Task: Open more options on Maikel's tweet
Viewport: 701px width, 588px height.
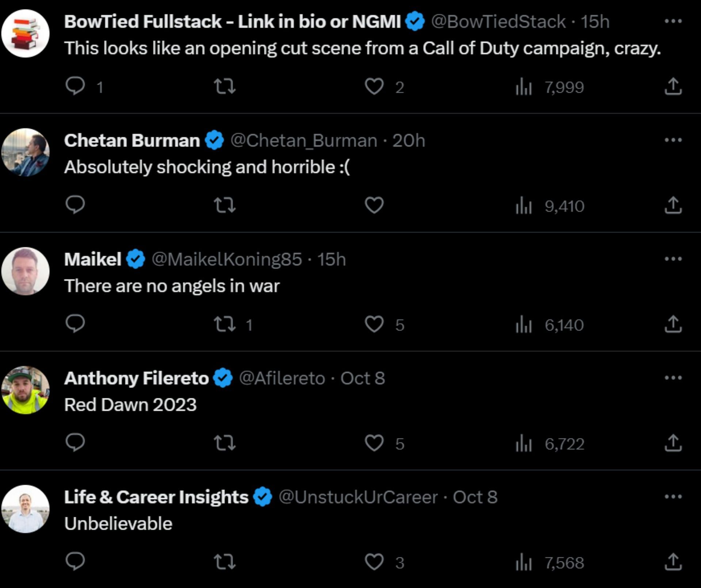Action: point(673,259)
